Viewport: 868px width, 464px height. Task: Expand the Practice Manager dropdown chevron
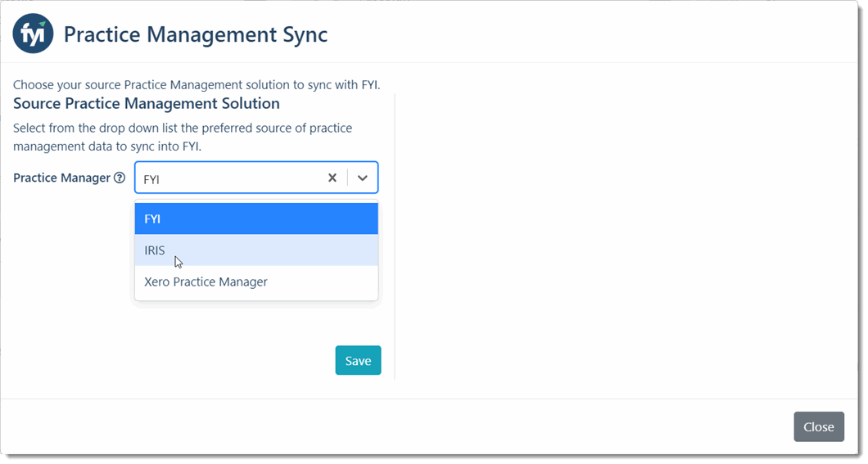363,178
